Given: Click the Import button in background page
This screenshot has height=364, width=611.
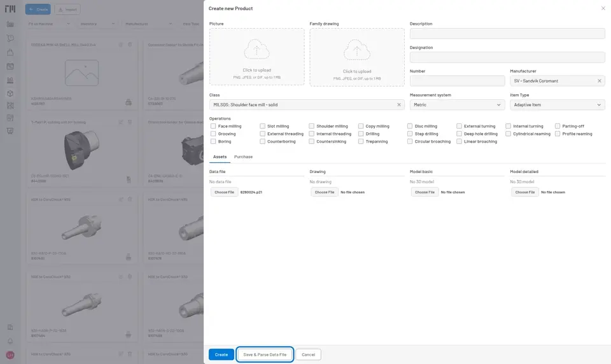Looking at the screenshot, I should pos(67,10).
